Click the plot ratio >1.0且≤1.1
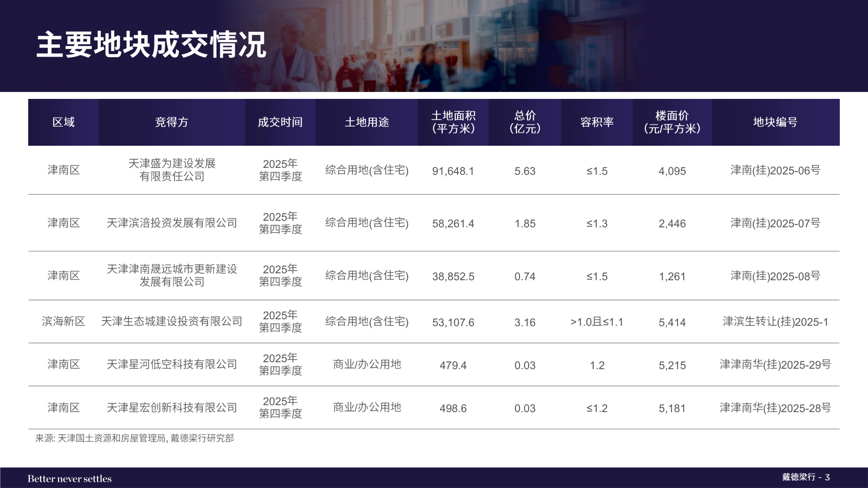 pyautogui.click(x=597, y=322)
